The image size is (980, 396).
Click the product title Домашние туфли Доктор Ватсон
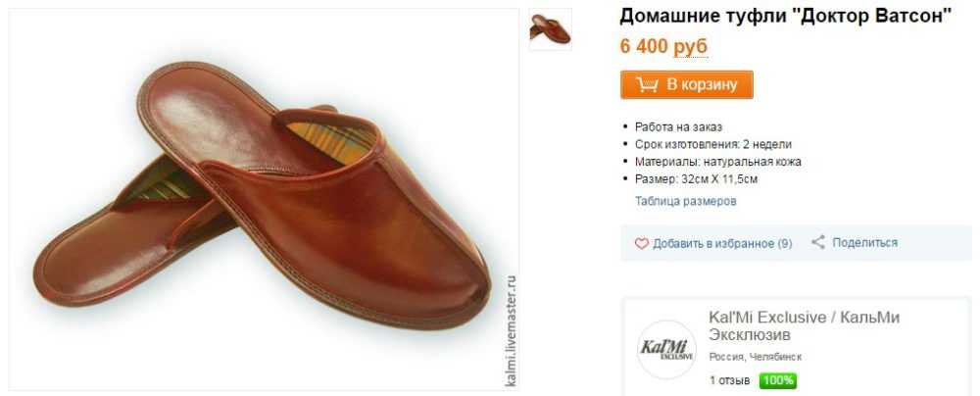(x=786, y=17)
